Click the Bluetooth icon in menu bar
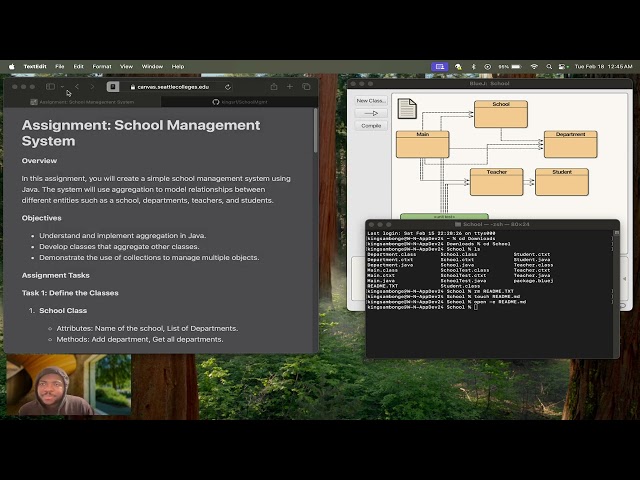640x480 pixels. coord(473,67)
